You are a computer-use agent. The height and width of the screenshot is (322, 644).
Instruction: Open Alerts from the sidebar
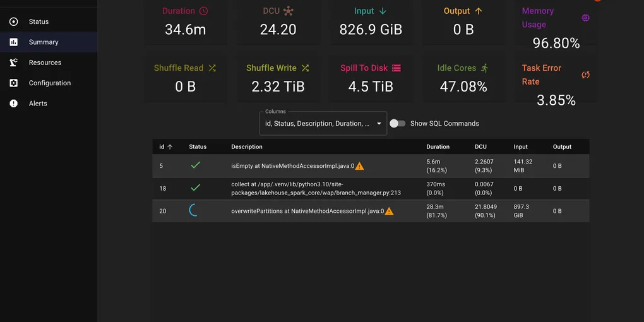coord(49,104)
